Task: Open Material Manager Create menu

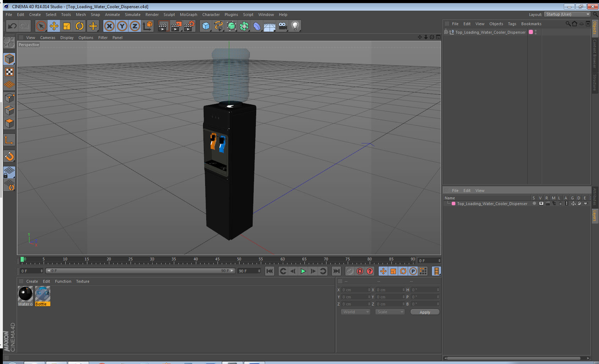Action: pyautogui.click(x=32, y=281)
